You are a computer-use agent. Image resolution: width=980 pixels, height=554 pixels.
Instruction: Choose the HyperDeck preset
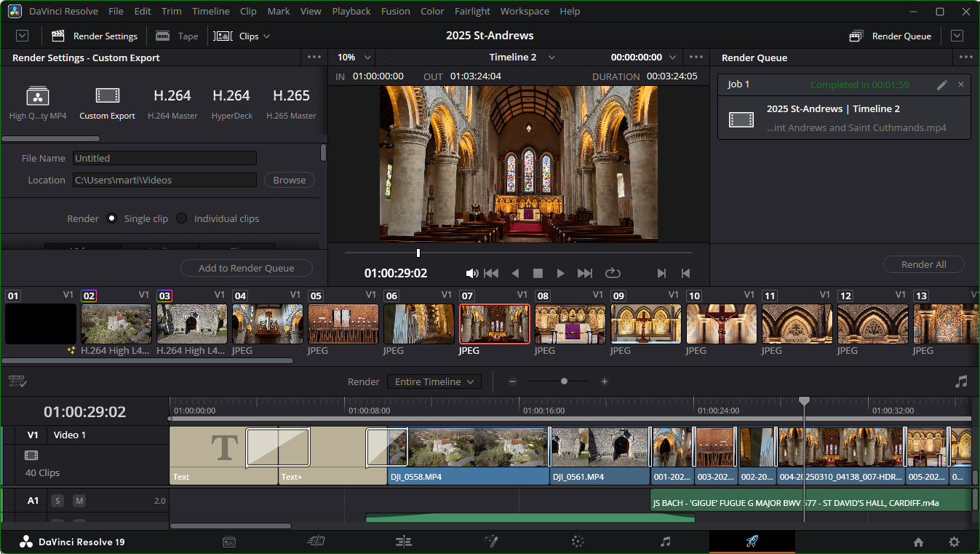tap(231, 103)
